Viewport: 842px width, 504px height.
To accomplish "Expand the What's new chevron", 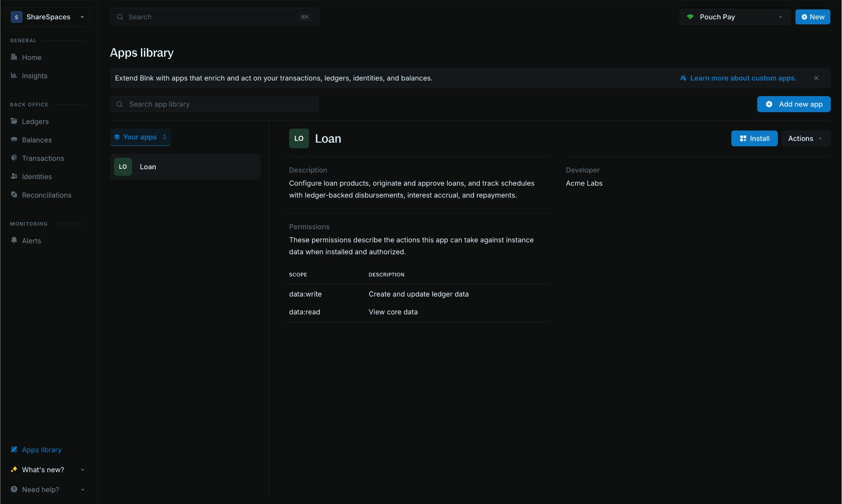I will click(83, 470).
